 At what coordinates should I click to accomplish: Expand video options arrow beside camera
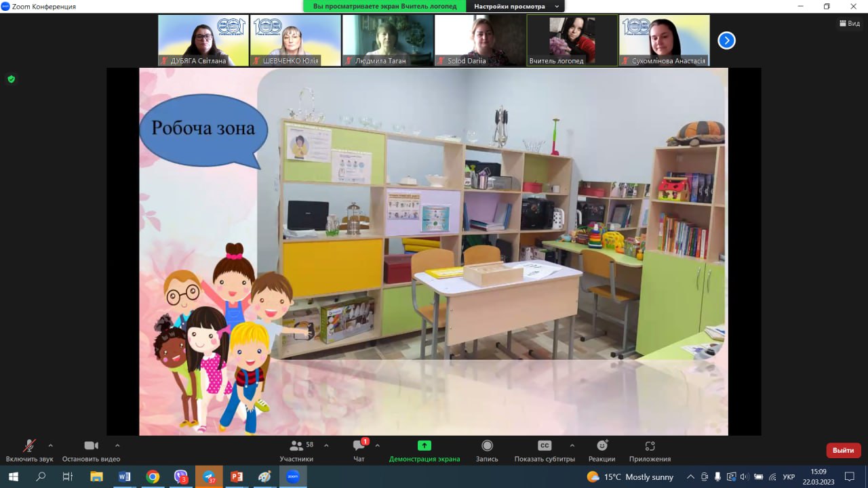point(117,445)
